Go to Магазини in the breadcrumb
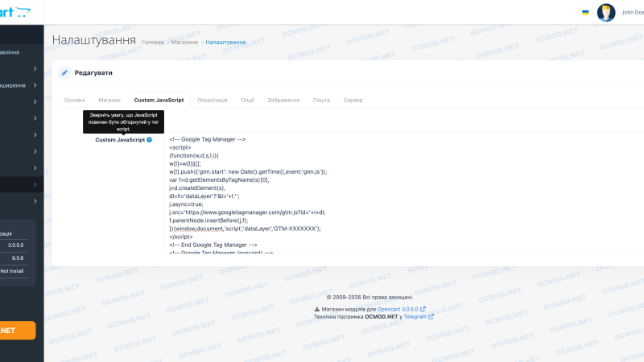This screenshot has width=644, height=362. [184, 43]
